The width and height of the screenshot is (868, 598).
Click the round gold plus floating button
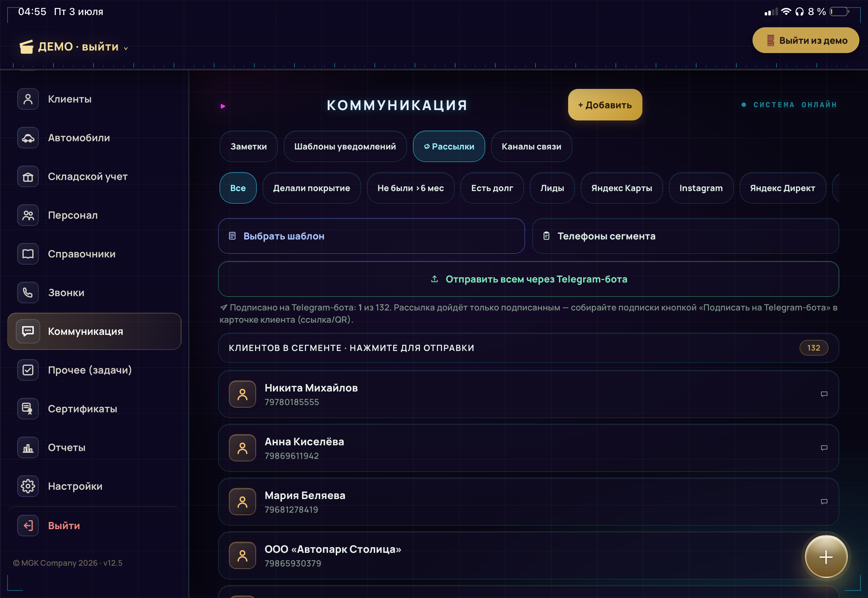pyautogui.click(x=826, y=556)
